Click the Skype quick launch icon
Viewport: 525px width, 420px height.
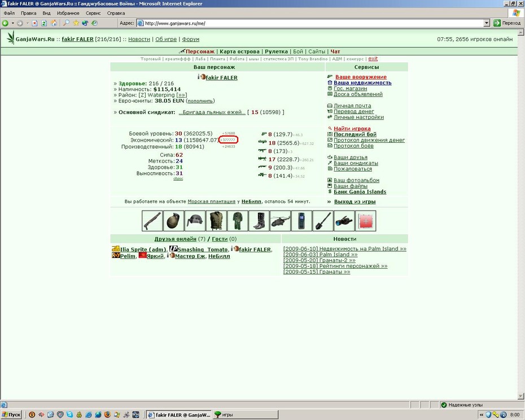click(69, 415)
